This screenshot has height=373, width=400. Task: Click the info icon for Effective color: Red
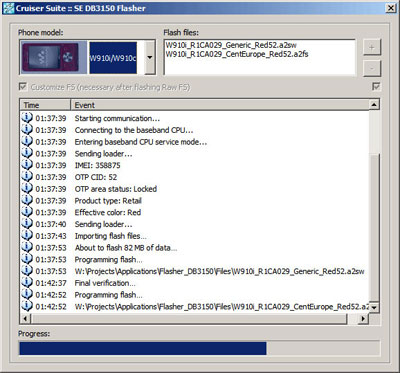click(x=27, y=212)
